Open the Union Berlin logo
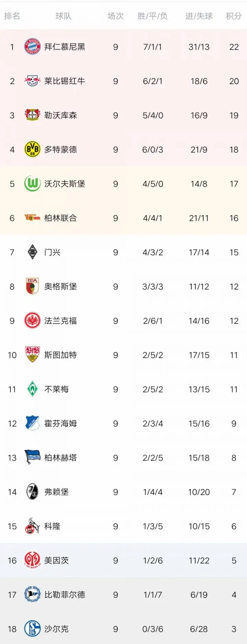 (x=32, y=218)
